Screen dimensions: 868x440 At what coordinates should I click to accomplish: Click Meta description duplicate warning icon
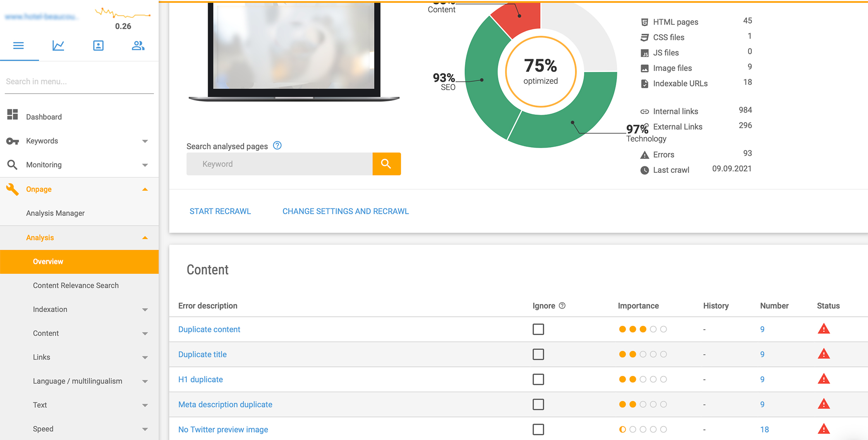point(824,404)
